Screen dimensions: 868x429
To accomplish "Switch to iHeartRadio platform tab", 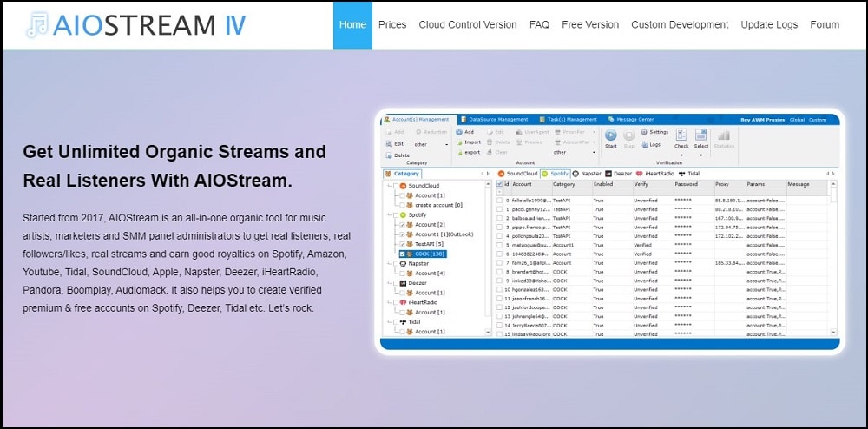I will point(655,174).
